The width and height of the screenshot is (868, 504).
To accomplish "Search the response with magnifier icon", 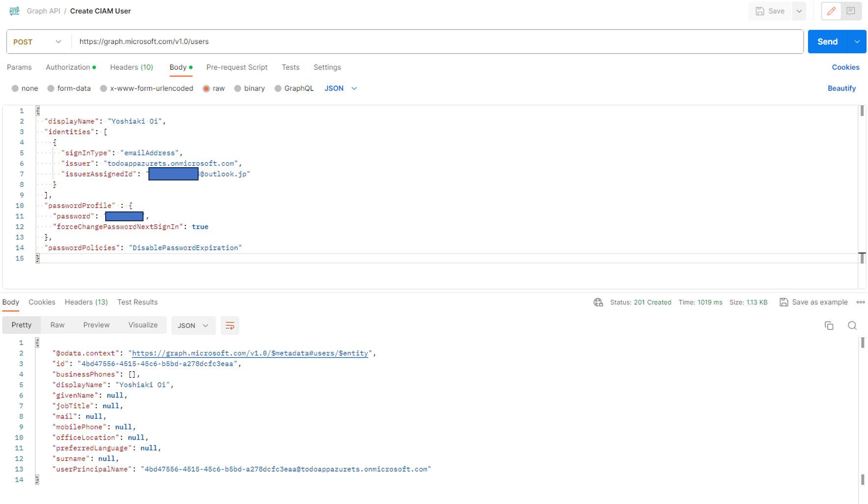I will 852,326.
